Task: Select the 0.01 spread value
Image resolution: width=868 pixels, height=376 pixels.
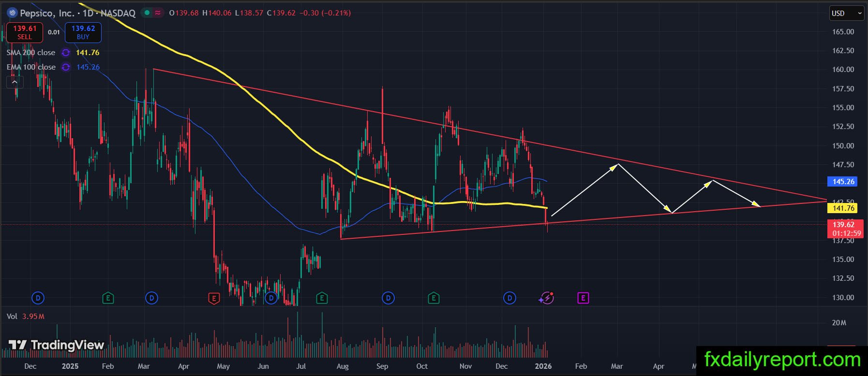Action: point(54,32)
